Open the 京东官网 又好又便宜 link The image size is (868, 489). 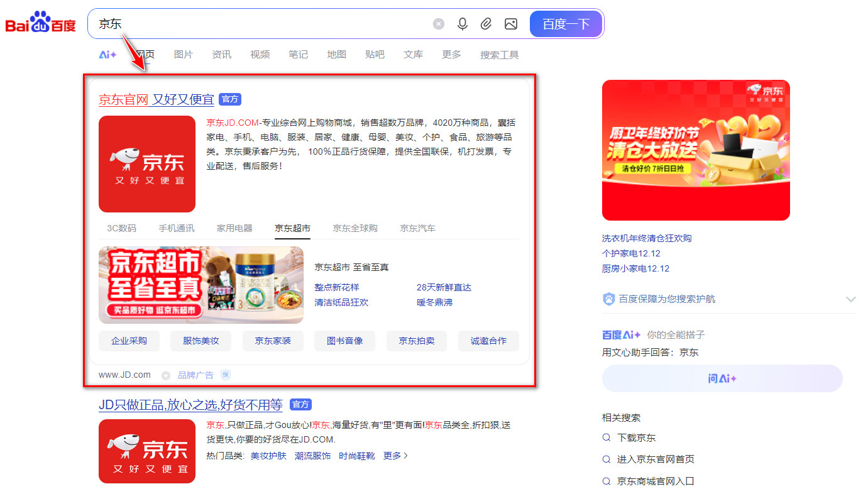coord(156,99)
